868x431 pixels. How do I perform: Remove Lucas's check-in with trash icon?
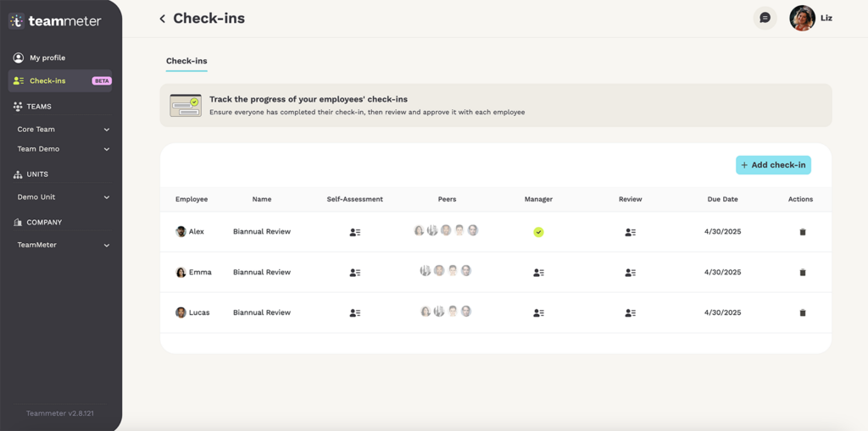coord(803,312)
